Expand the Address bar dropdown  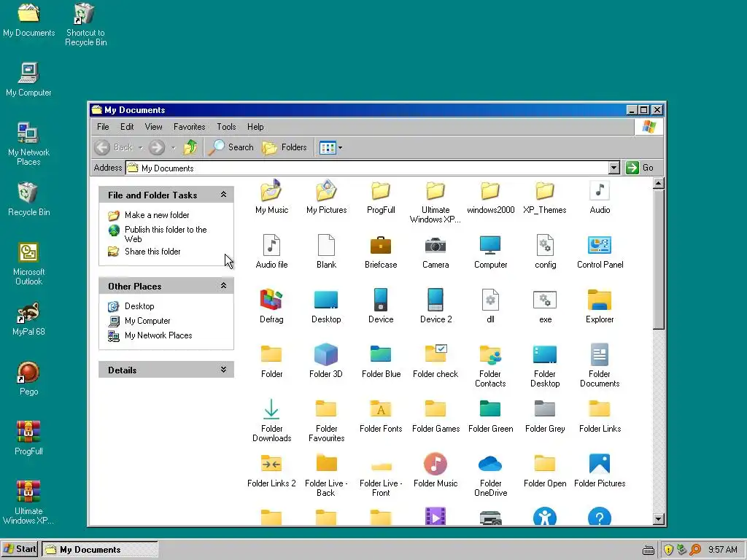(x=614, y=168)
